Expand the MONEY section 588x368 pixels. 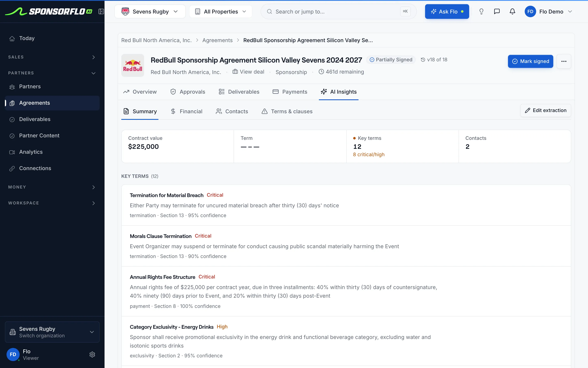[52, 187]
